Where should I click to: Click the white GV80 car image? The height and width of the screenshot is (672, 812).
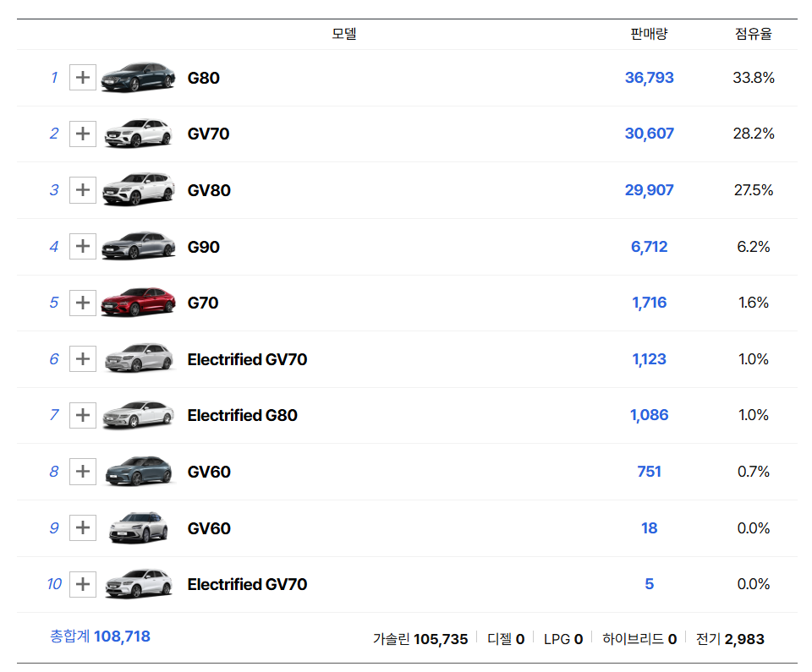[138, 189]
